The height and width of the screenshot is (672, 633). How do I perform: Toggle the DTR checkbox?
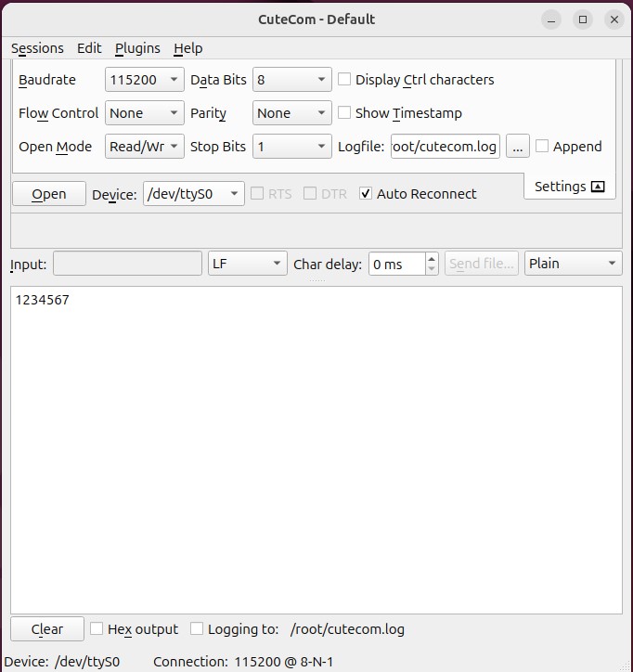[310, 194]
